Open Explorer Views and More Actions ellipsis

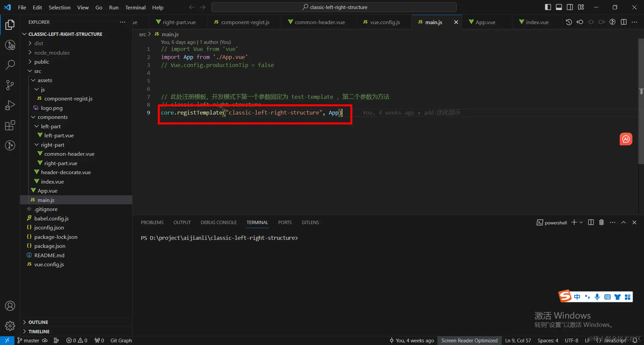click(122, 22)
